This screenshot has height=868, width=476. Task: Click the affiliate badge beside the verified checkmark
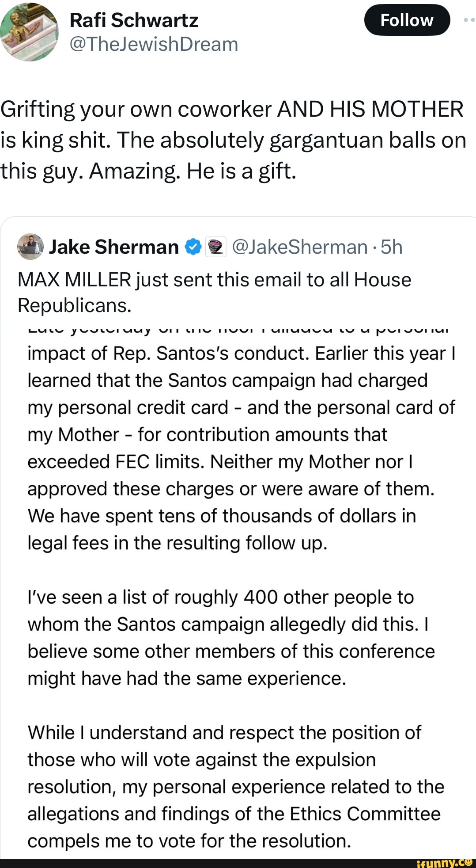216,247
